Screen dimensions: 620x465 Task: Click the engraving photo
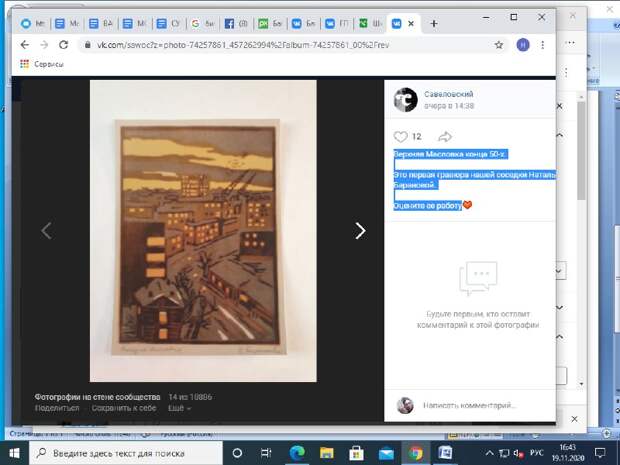click(203, 231)
